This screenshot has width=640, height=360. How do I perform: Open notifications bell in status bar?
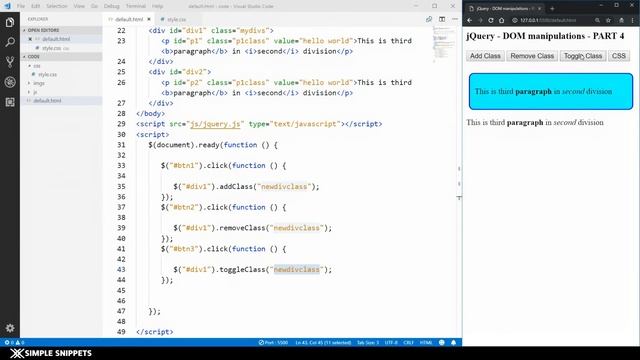(453, 342)
